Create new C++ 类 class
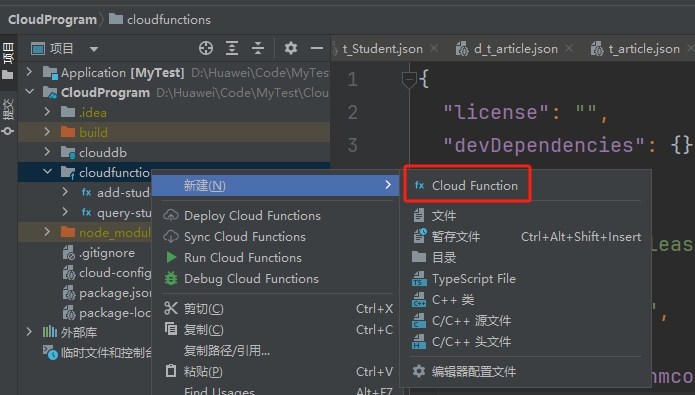This screenshot has height=395, width=695. pyautogui.click(x=526, y=300)
